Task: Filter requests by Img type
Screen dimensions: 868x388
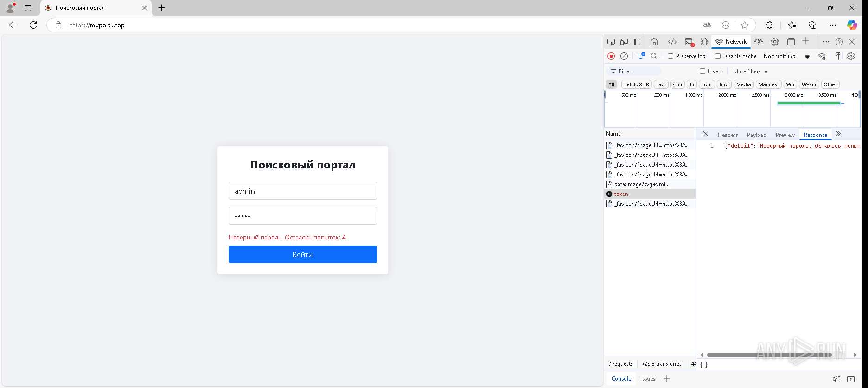Action: click(x=724, y=84)
